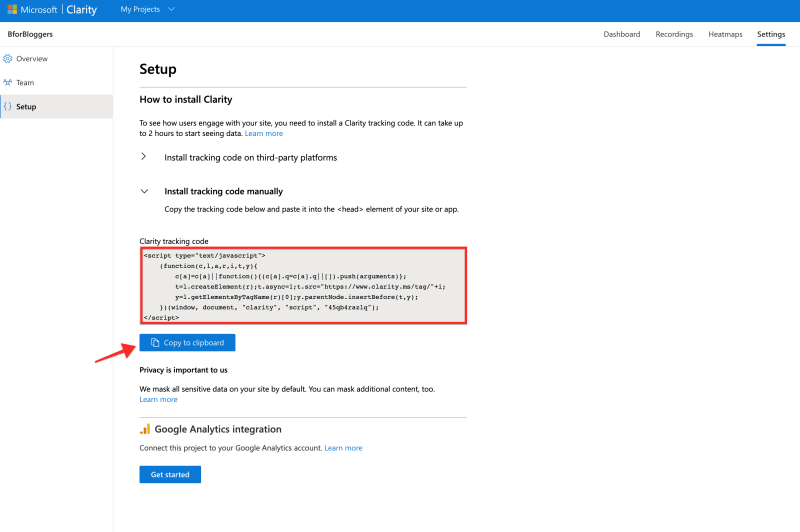Expand Install tracking code on third-party platforms

(143, 157)
